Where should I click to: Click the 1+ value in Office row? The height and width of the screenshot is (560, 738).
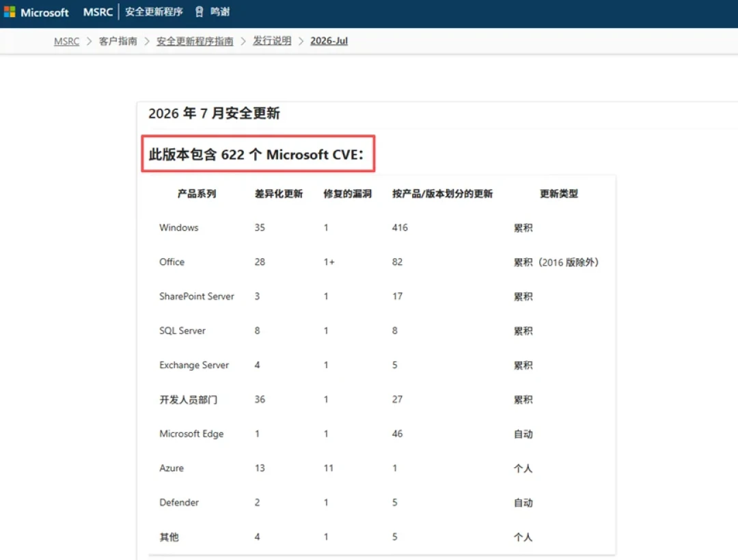click(x=329, y=262)
